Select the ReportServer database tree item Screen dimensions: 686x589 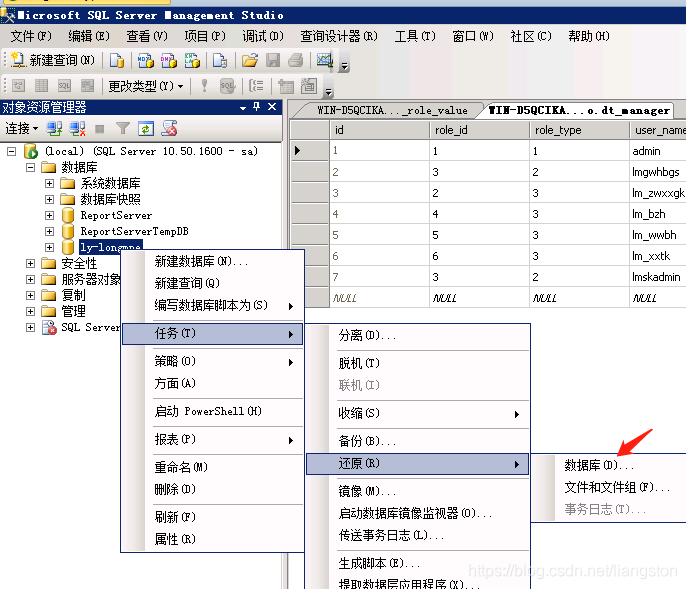click(x=116, y=215)
